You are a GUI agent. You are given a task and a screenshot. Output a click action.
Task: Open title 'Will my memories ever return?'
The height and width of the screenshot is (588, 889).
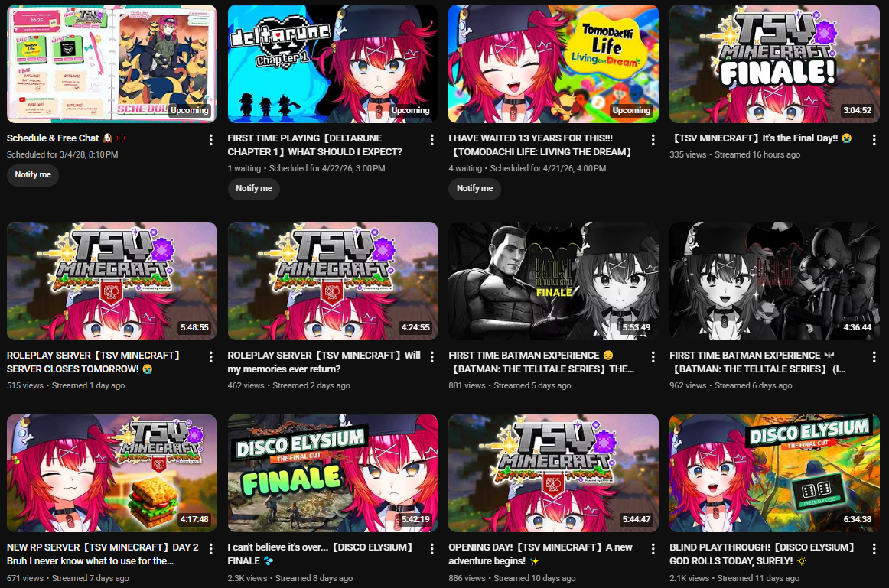pos(324,362)
